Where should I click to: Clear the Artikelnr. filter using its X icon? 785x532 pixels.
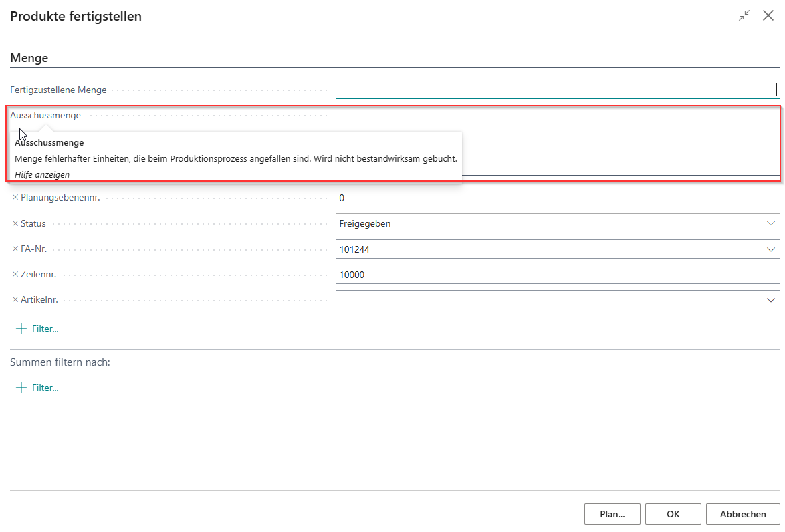click(15, 299)
